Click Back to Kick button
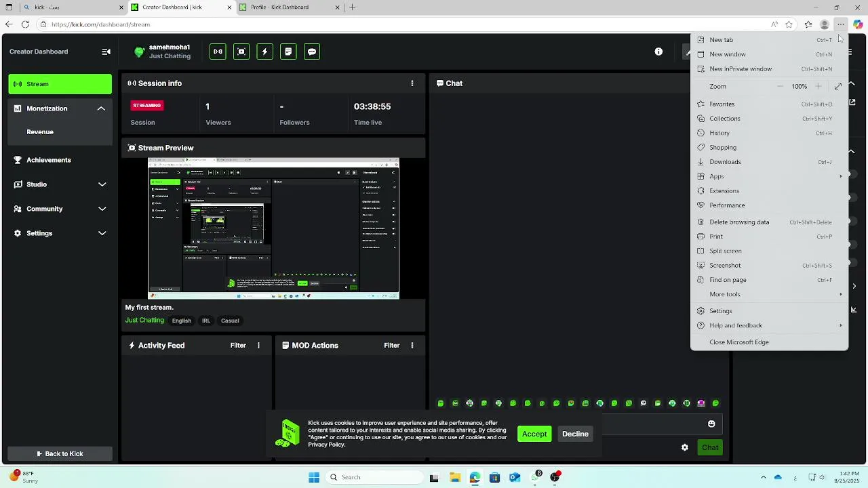Image resolution: width=868 pixels, height=488 pixels. (x=60, y=454)
